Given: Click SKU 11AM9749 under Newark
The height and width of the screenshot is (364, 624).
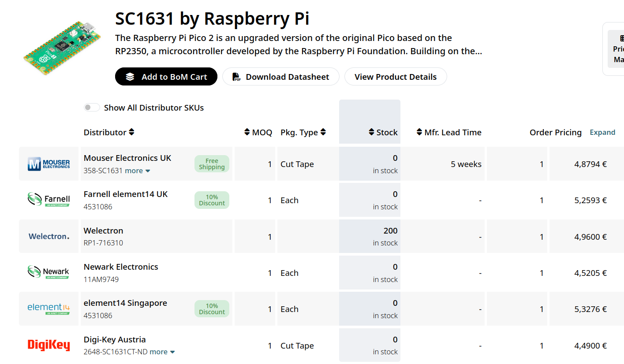Looking at the screenshot, I should pos(101,279).
